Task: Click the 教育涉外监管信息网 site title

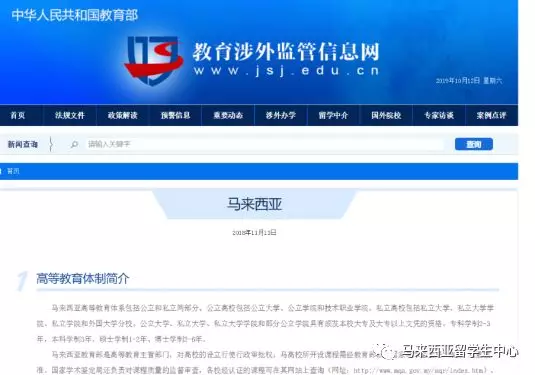Action: (286, 52)
